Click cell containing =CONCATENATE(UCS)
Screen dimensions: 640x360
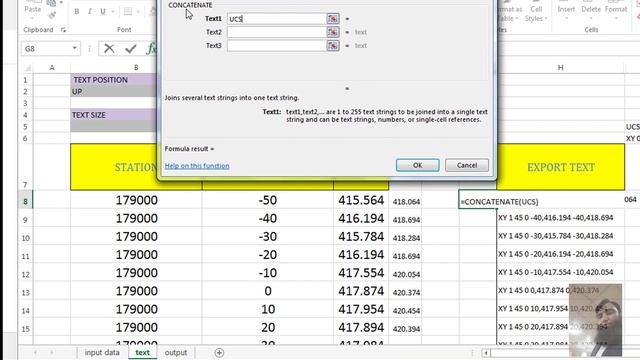[499, 202]
